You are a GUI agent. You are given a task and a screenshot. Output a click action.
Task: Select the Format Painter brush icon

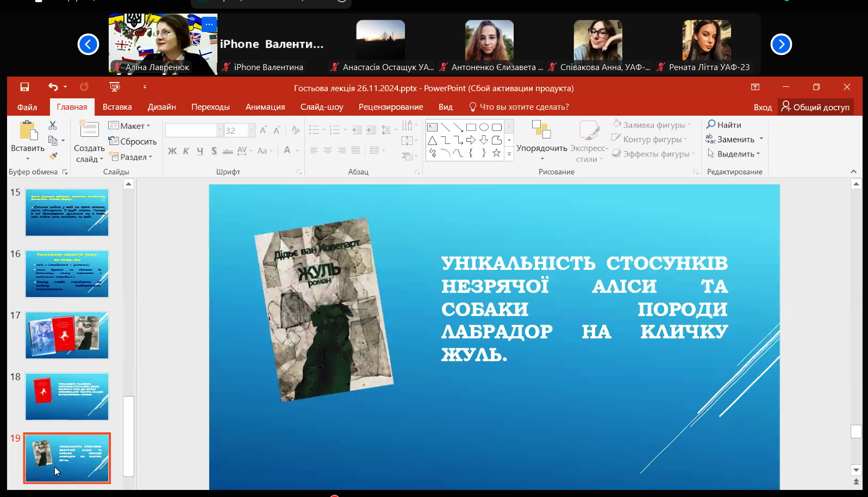click(53, 156)
